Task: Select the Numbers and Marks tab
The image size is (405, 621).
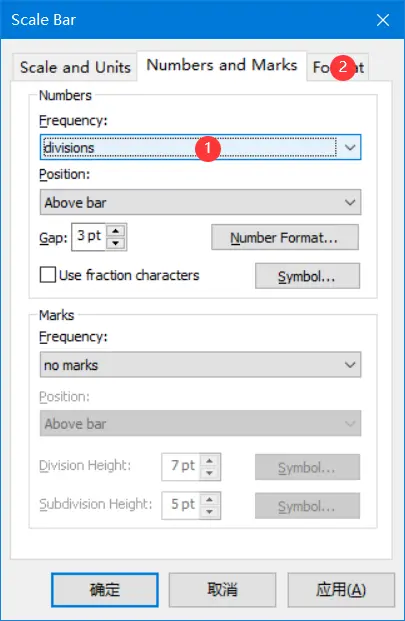Action: (x=222, y=66)
